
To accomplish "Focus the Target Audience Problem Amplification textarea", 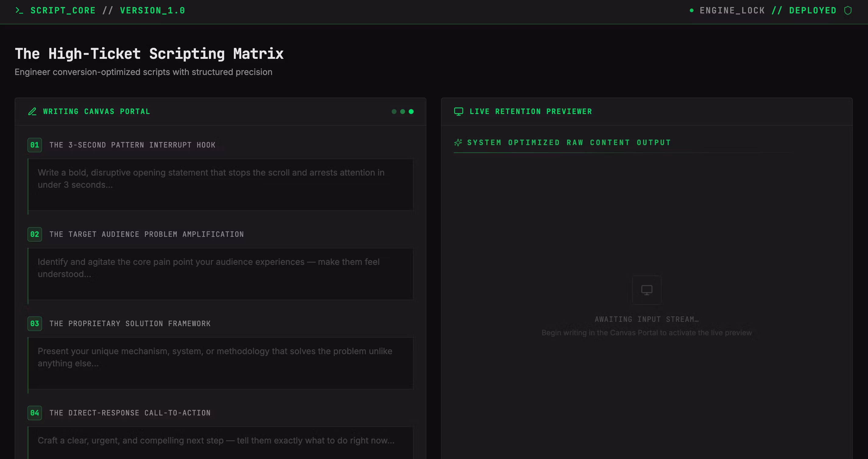I will coord(221,274).
